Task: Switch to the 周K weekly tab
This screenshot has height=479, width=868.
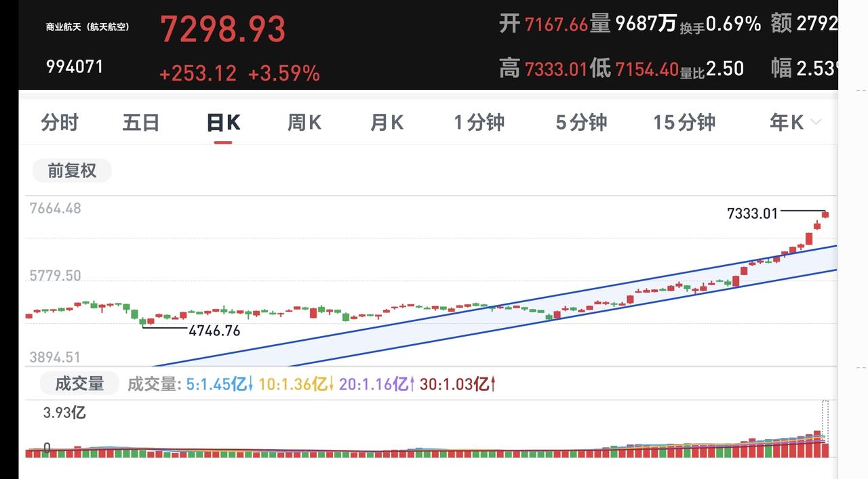Action: pos(304,123)
